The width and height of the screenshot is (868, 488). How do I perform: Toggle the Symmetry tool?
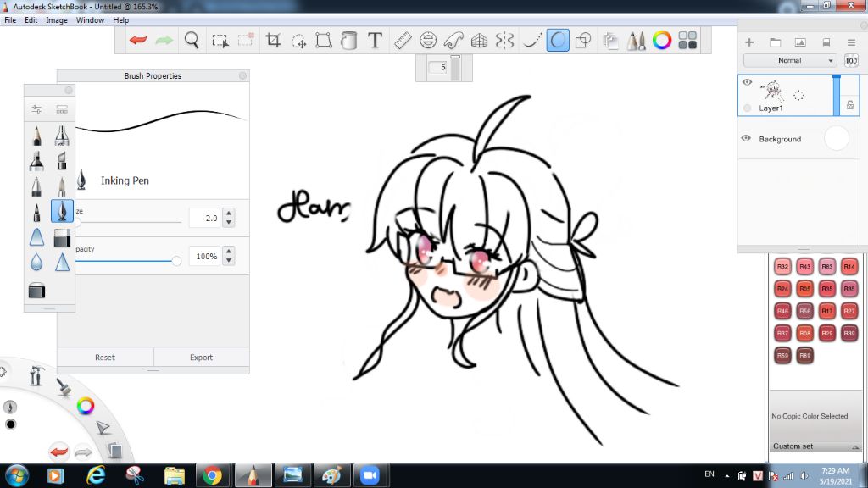coord(505,41)
